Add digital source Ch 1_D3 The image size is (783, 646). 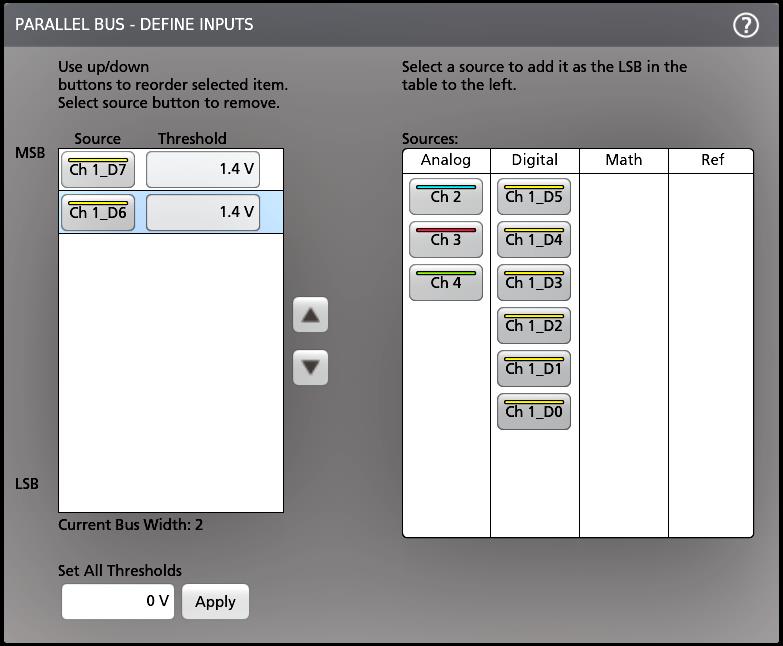click(534, 283)
